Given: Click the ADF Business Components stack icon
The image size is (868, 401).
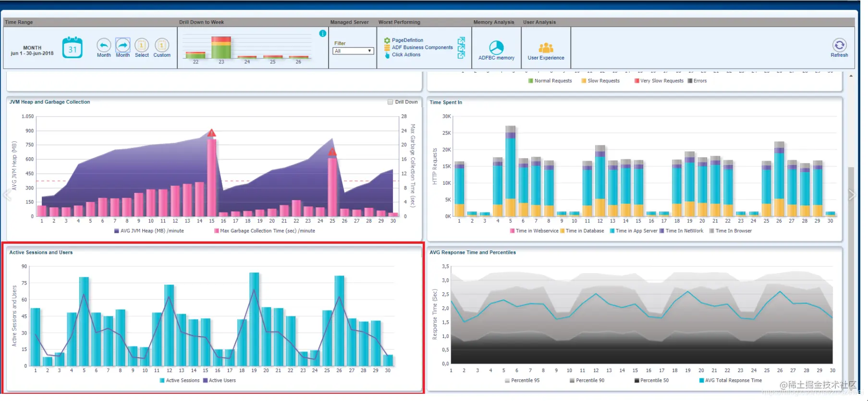Looking at the screenshot, I should pos(387,48).
